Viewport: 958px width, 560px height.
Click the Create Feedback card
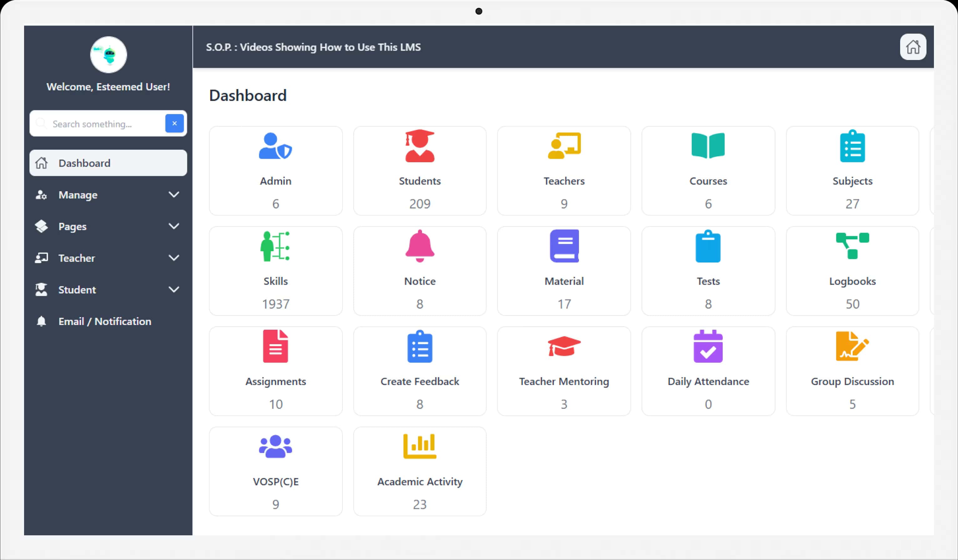coord(419,371)
